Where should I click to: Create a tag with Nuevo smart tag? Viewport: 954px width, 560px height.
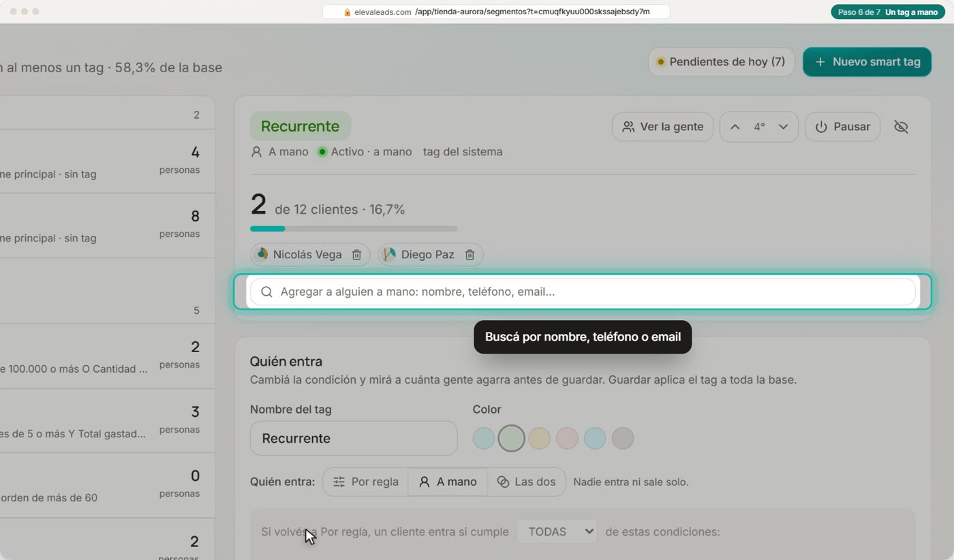867,62
